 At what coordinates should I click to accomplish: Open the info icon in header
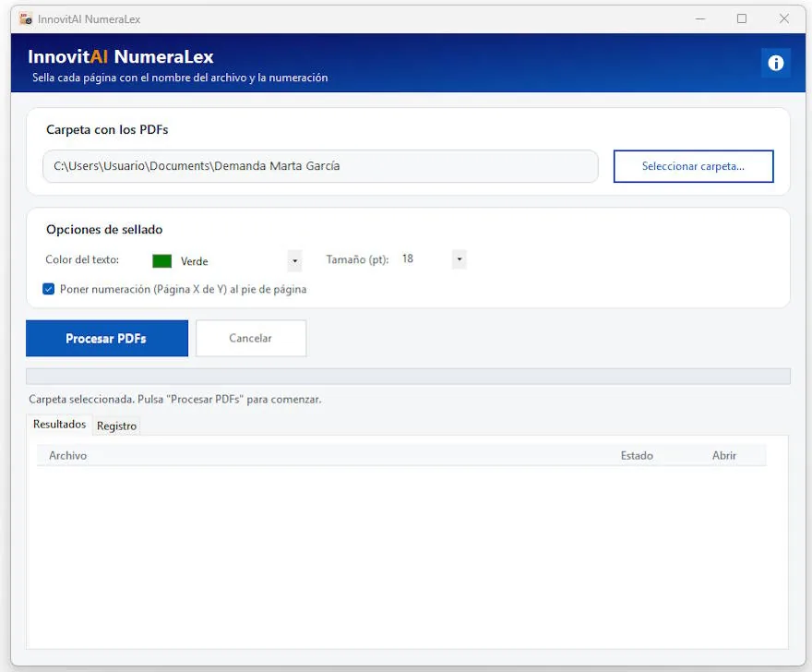point(775,63)
